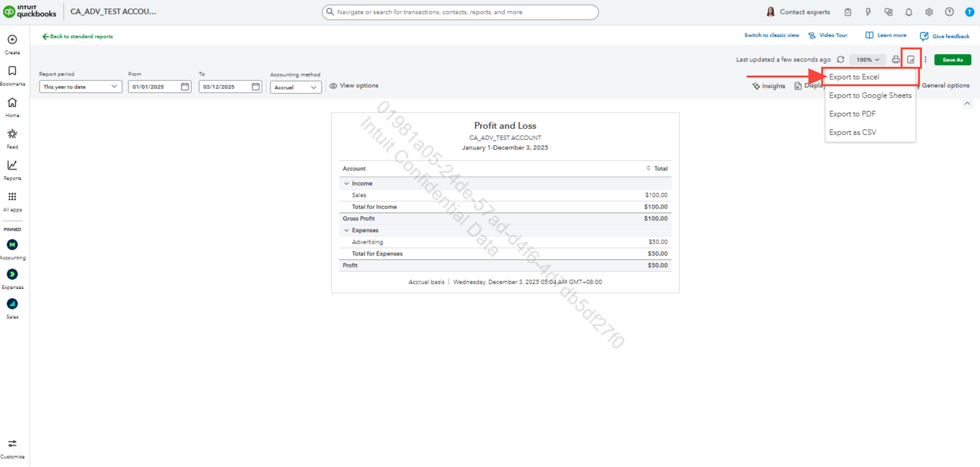Open the three-dot more options menu

pyautogui.click(x=925, y=60)
